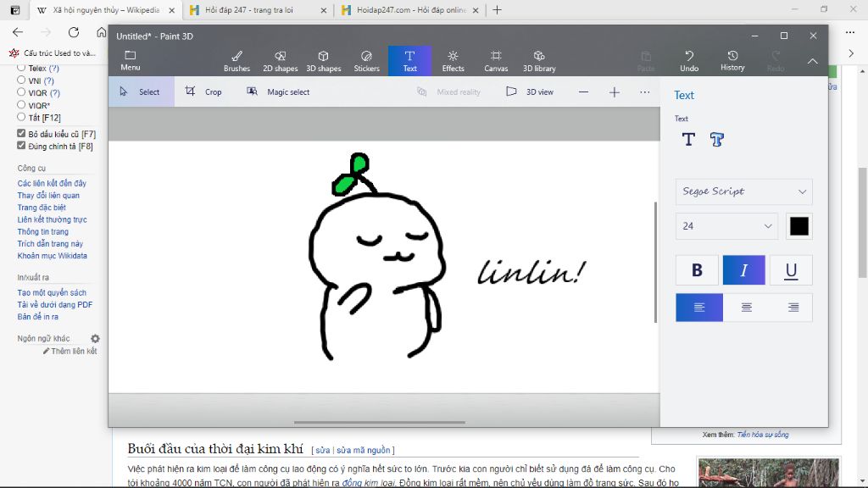Align text right
This screenshot has width=868, height=488.
[x=793, y=307]
